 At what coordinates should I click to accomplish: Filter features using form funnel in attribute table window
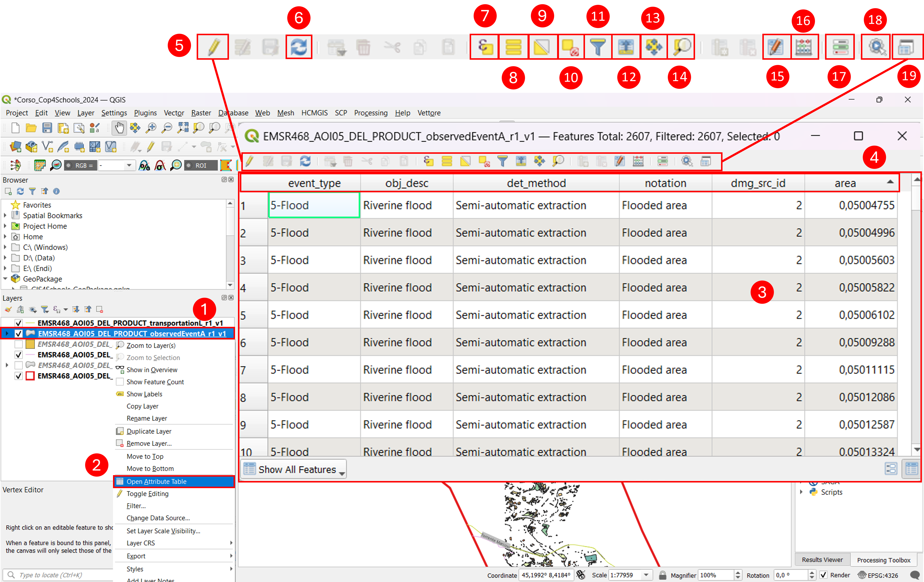tap(502, 161)
